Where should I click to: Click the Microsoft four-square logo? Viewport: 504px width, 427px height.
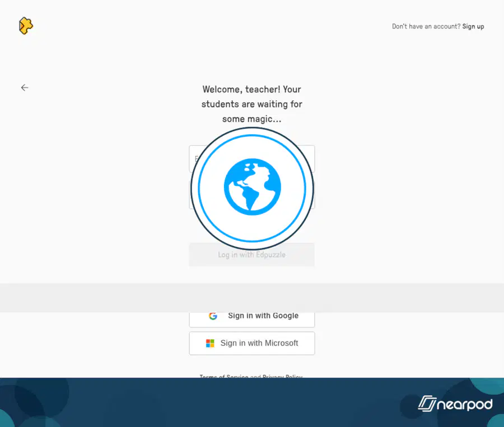coord(210,343)
